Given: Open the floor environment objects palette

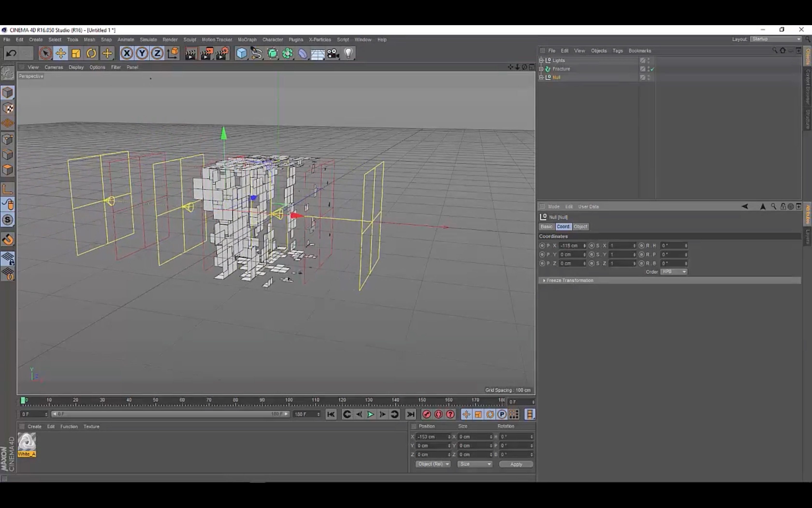Looking at the screenshot, I should click(x=318, y=53).
